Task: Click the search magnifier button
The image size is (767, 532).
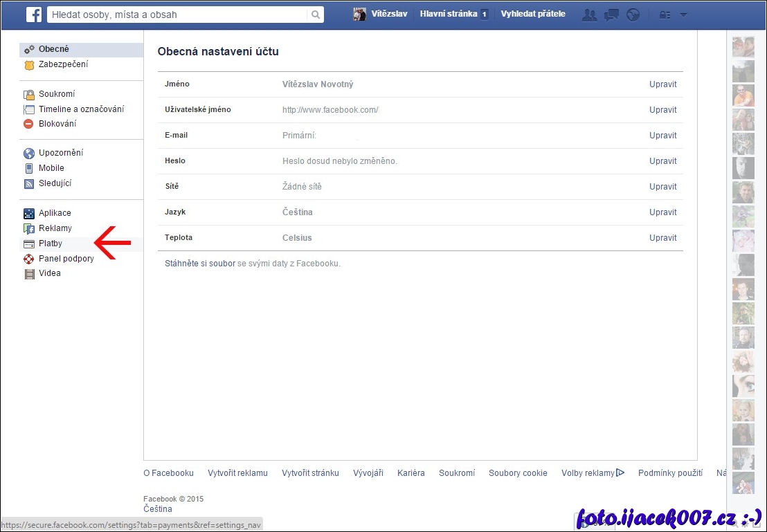Action: pyautogui.click(x=315, y=15)
